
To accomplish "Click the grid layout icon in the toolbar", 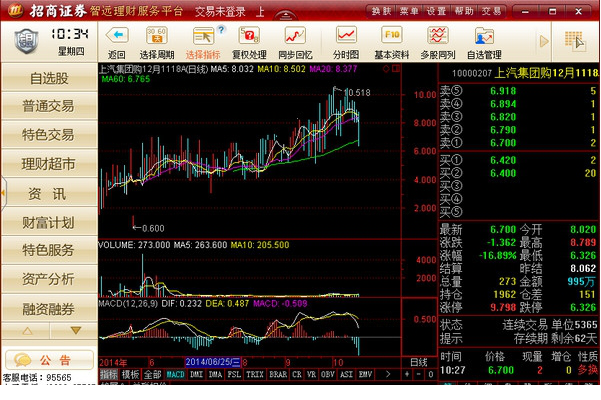I will (574, 40).
